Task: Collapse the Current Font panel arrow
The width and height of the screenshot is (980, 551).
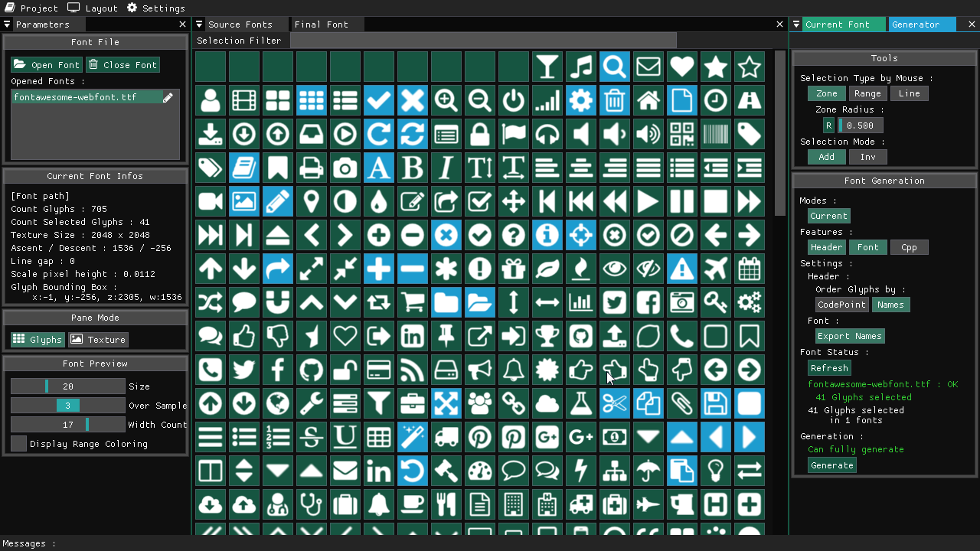Action: click(796, 24)
